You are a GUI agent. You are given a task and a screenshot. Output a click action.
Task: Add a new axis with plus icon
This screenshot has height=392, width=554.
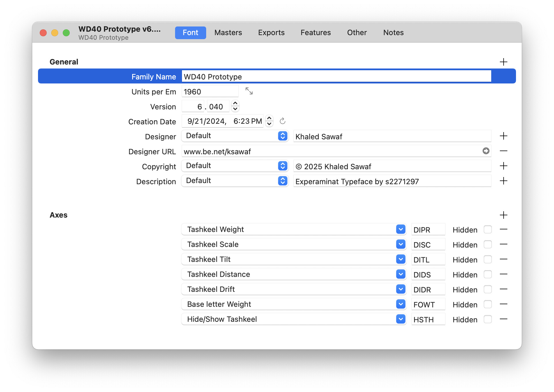(x=503, y=215)
